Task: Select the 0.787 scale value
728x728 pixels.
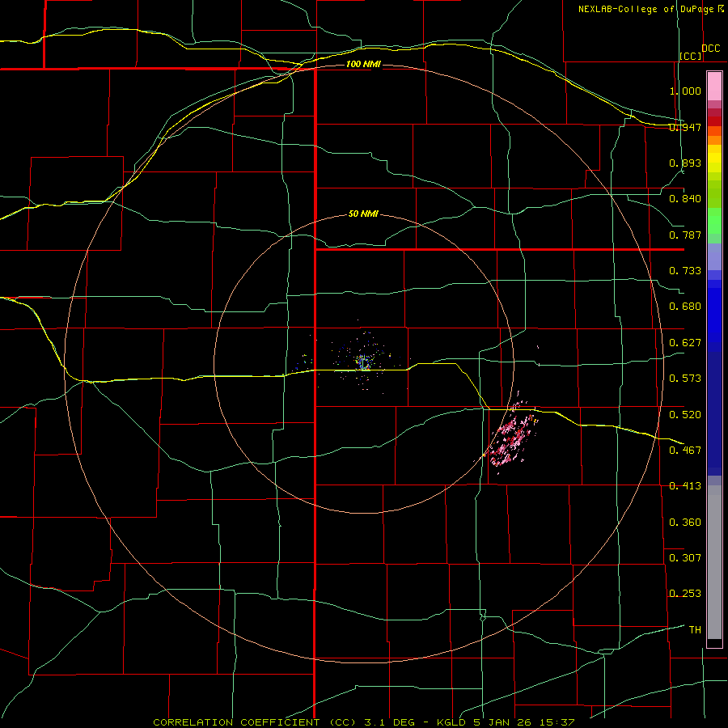Action: 685,235
